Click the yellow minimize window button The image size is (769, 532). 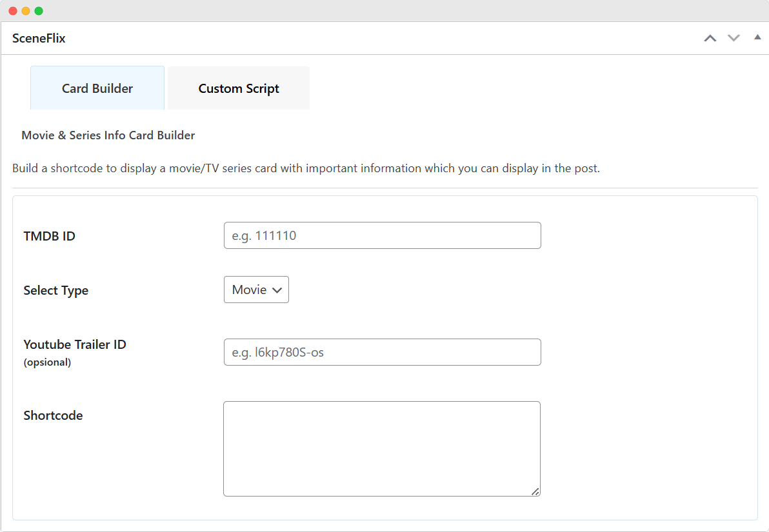click(26, 11)
